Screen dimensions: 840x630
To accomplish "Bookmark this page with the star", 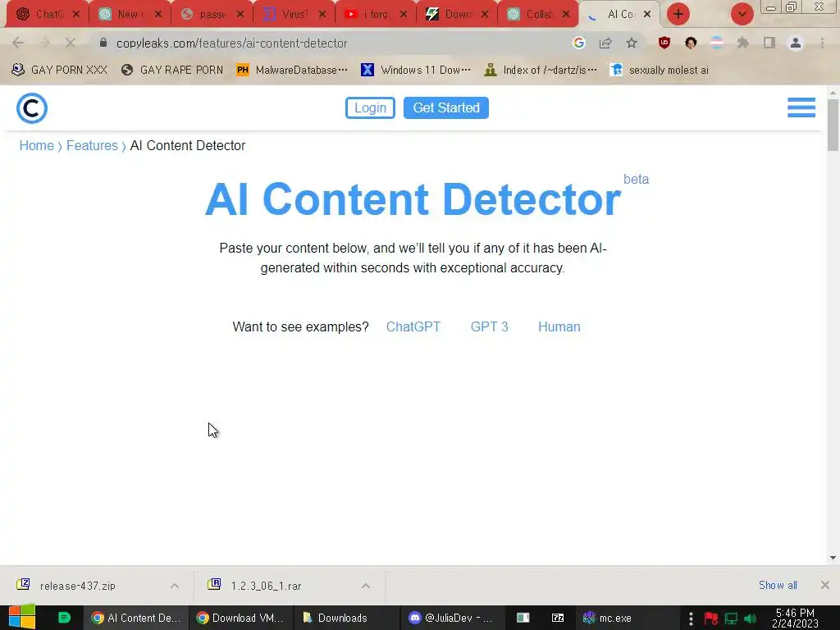I will 632,43.
